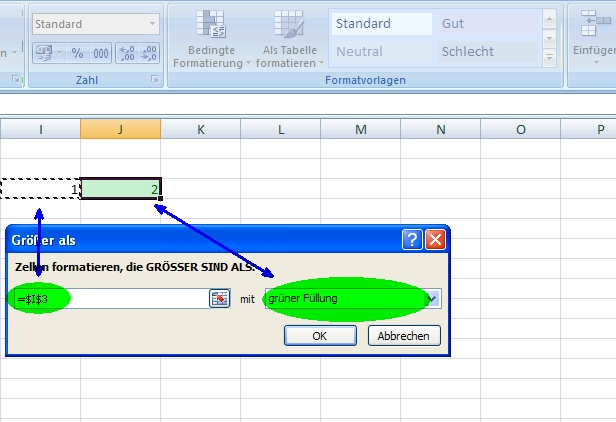Image resolution: width=616 pixels, height=422 pixels.
Task: Close the Größer als dialog
Action: [x=435, y=239]
